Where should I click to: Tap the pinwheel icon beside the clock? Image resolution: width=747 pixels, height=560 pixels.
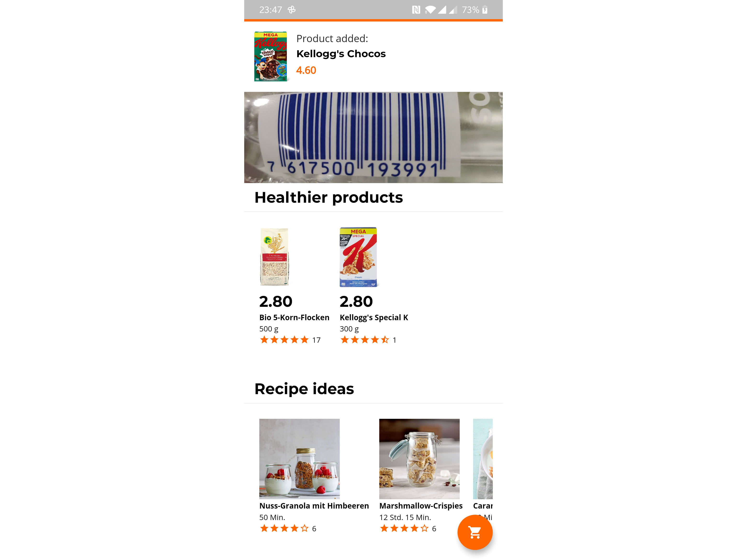pos(292,10)
